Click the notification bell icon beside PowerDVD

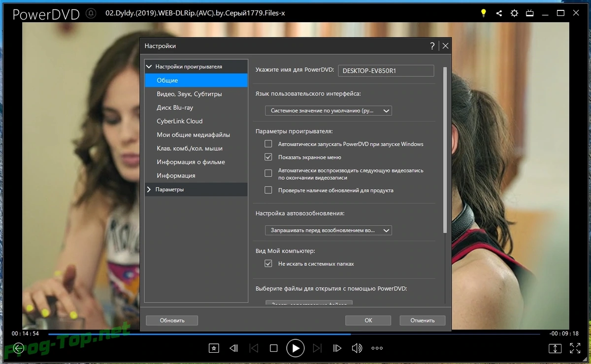point(91,13)
